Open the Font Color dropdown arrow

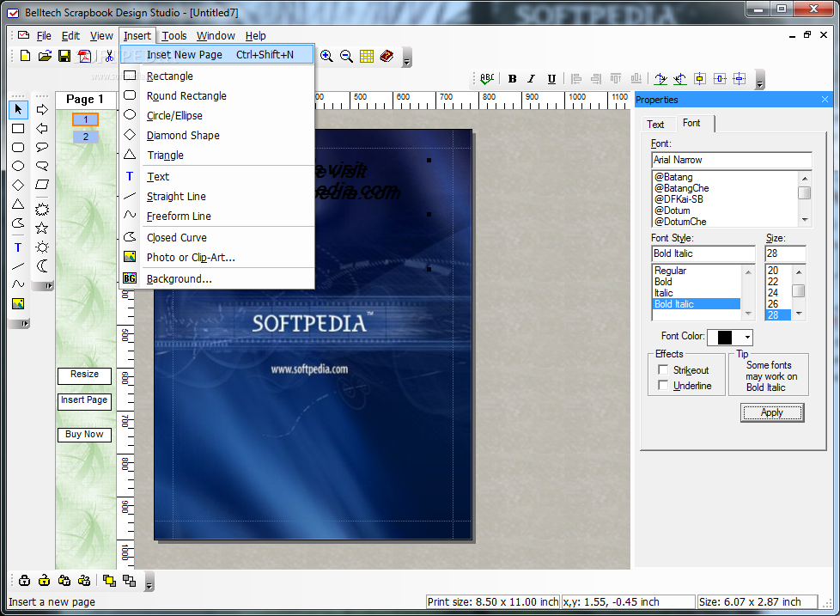747,338
